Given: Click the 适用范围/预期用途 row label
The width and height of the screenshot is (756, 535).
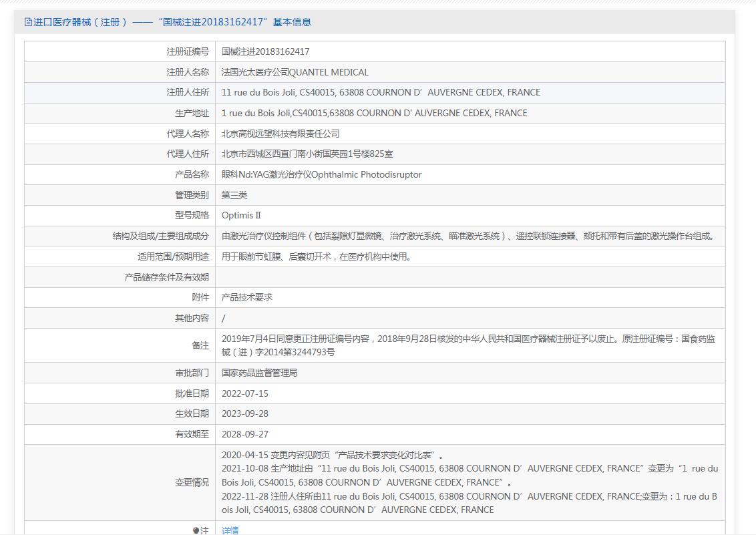Looking at the screenshot, I should 173,257.
